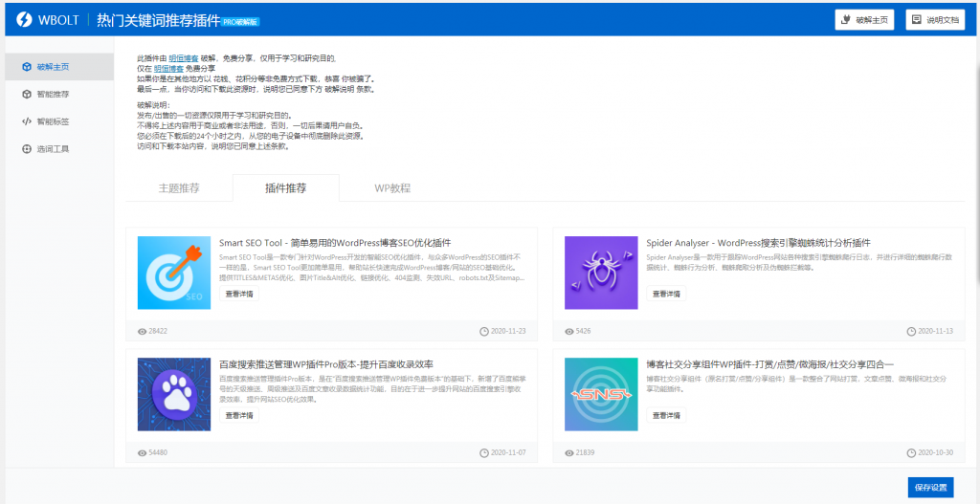Viewport: 980px width, 504px height.
Task: Click 查看详情 under 百度搜索推送管理 plugin
Action: [x=239, y=416]
